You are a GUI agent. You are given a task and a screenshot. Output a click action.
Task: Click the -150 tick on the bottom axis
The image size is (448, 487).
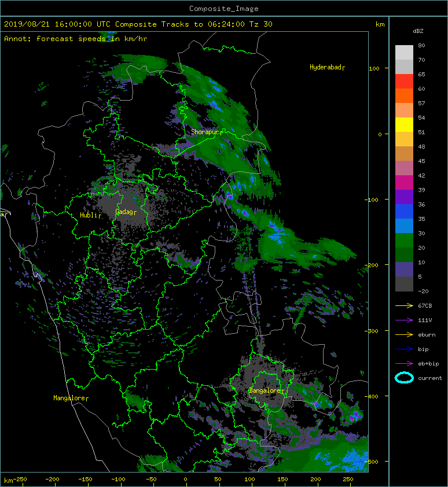[x=85, y=479]
